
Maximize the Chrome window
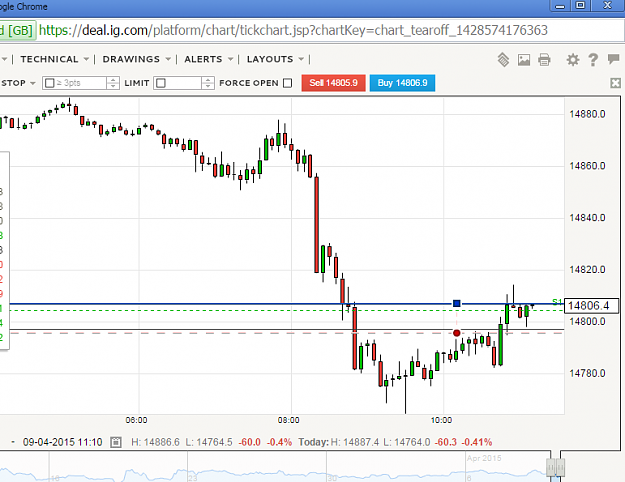(581, 6)
